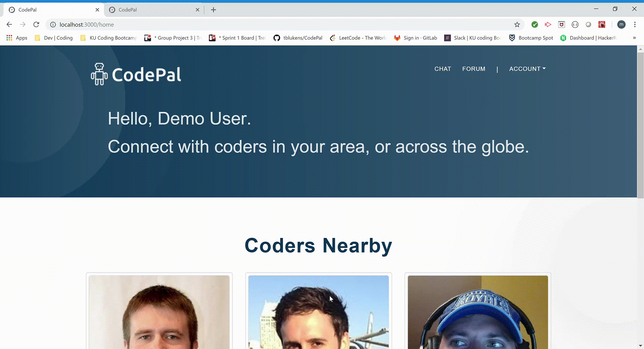Click the Hello, Demo User. greeting
Image resolution: width=644 pixels, height=349 pixels.
[x=179, y=118]
